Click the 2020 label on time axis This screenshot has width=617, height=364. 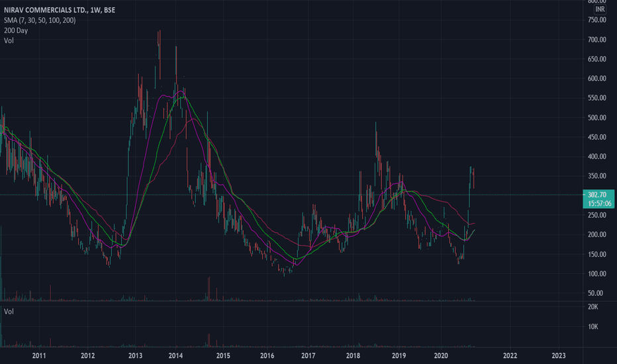click(x=441, y=356)
